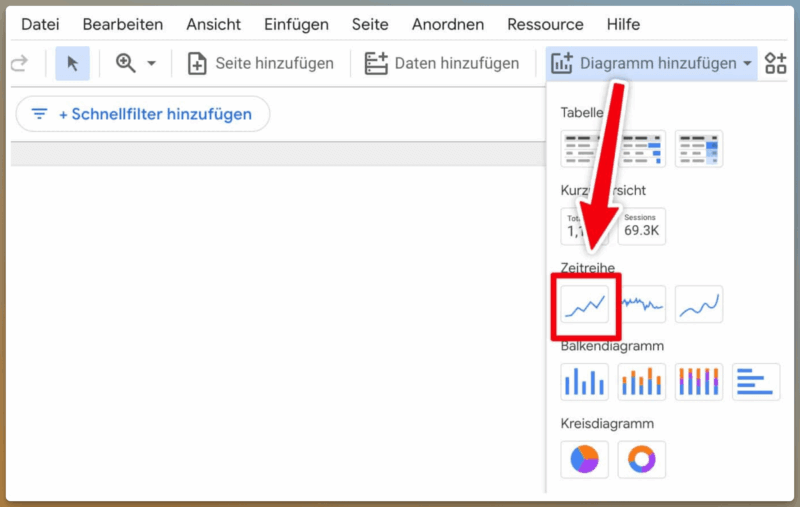
Task: Click Daten hinzufügen button
Action: point(441,63)
